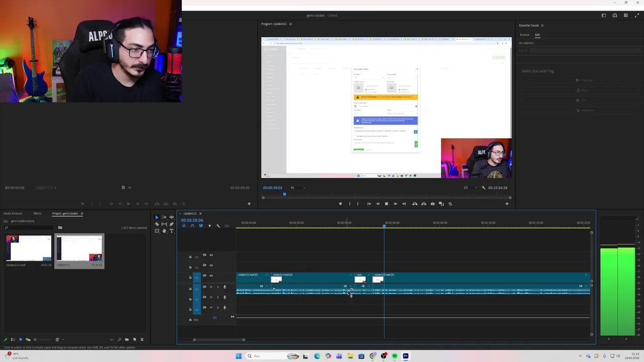Select the Hand tool
644x362 pixels.
click(x=164, y=231)
